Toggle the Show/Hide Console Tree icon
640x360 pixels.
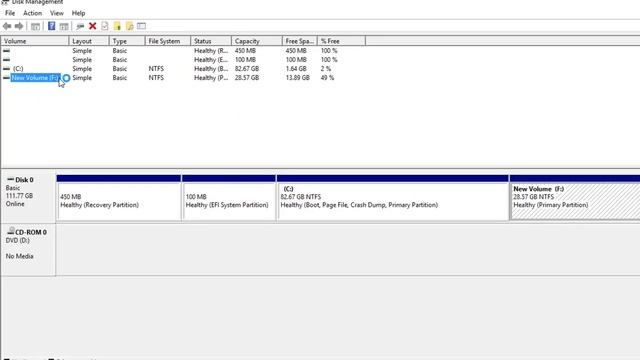(x=36, y=27)
